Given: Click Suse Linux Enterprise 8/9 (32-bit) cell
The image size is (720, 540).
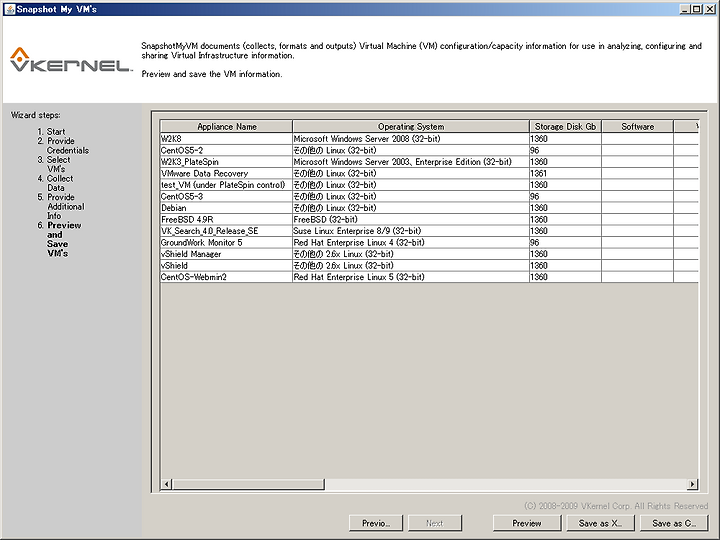Looking at the screenshot, I should click(x=411, y=231).
